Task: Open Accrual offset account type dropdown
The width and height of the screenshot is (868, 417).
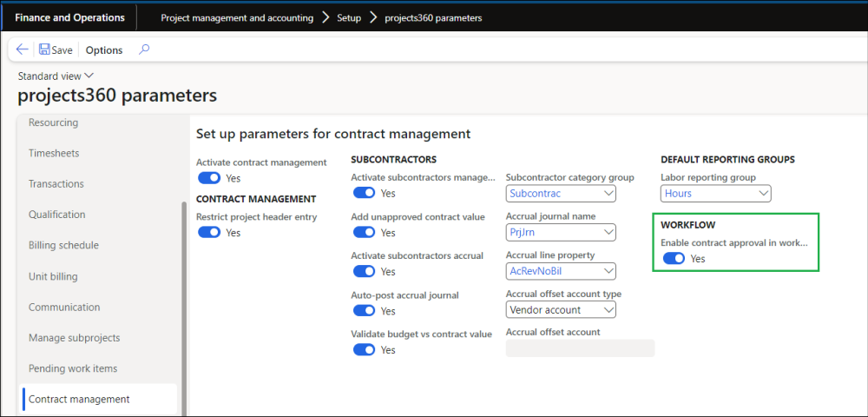Action: tap(608, 309)
